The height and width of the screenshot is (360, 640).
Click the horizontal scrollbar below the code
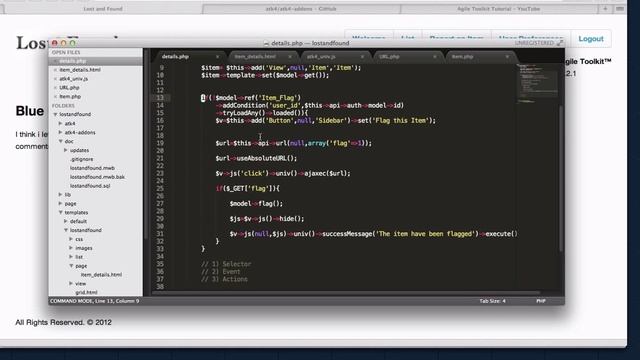pos(346,293)
